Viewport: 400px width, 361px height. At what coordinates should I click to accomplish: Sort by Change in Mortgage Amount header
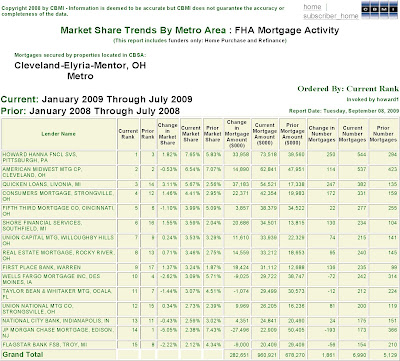tap(237, 134)
